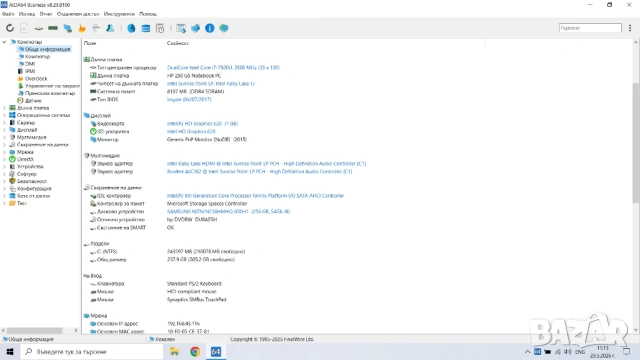The width and height of the screenshot is (640, 360).
Task: Click the search input field
Action: (590, 28)
